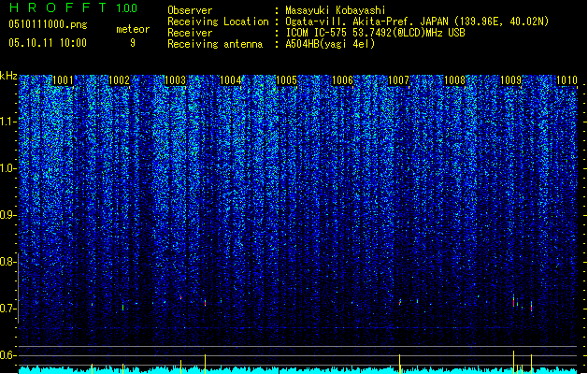
Task: Select the Ogata-vill. Akita-Pref. JAPAN location text
Action: click(417, 22)
